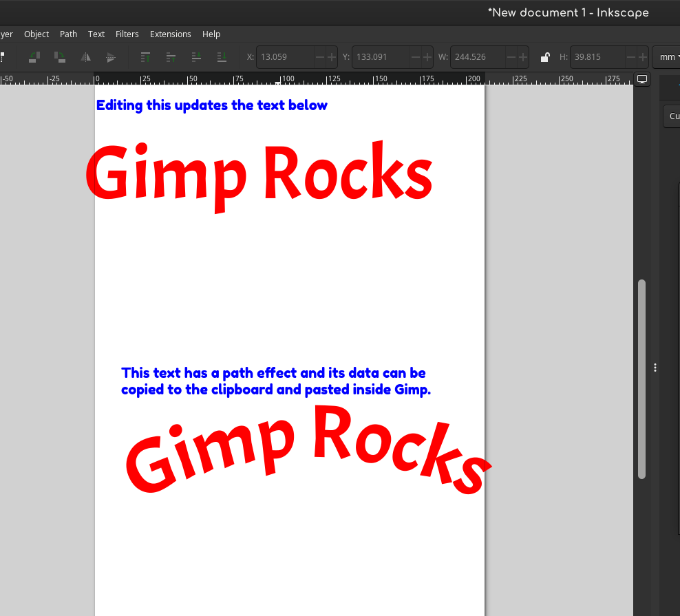This screenshot has height=616, width=680.
Task: Increase H value with plus button
Action: [643, 57]
